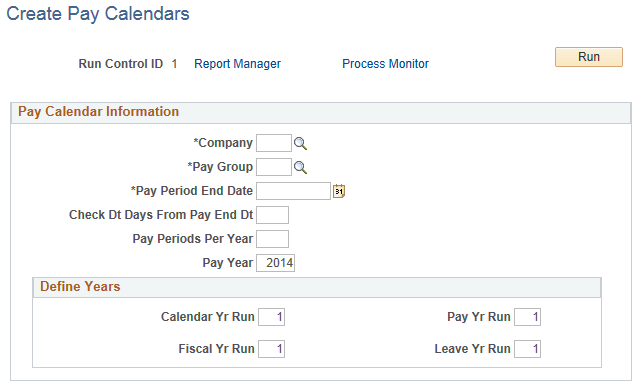
Task: Open the Pay Period End Date calendar picker
Action: (x=339, y=191)
